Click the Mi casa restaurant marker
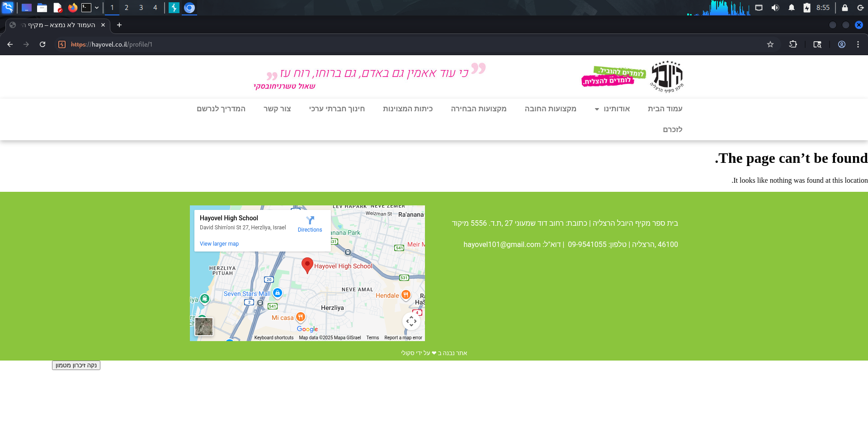 coord(301,317)
